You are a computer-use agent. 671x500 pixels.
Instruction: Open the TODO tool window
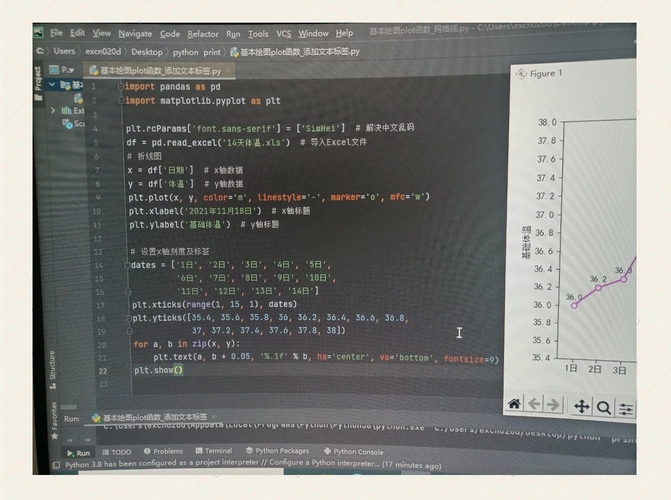(117, 452)
